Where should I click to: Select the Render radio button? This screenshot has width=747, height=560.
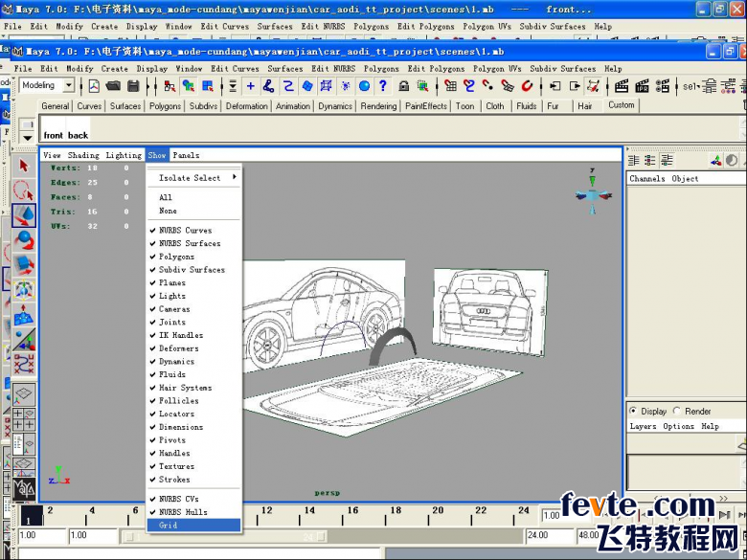pyautogui.click(x=677, y=411)
